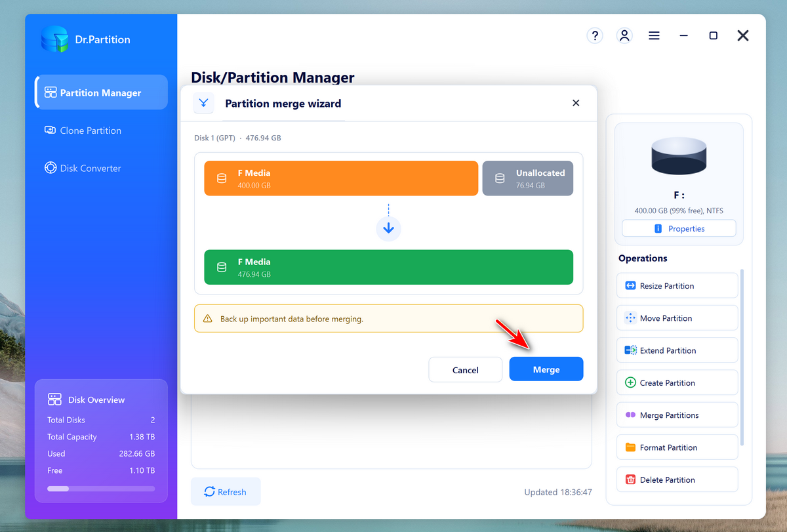Click the 'Total Disks' row
This screenshot has height=532, width=787.
point(101,420)
